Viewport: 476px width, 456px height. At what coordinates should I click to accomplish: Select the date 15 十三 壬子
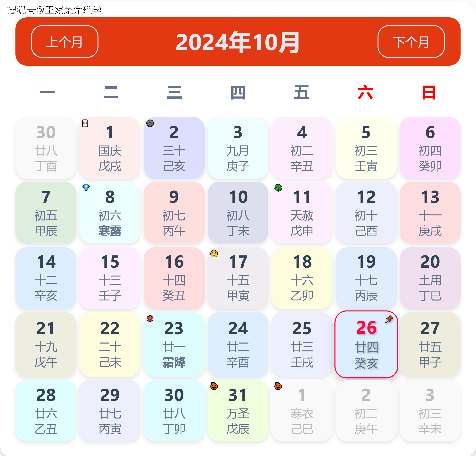click(109, 278)
